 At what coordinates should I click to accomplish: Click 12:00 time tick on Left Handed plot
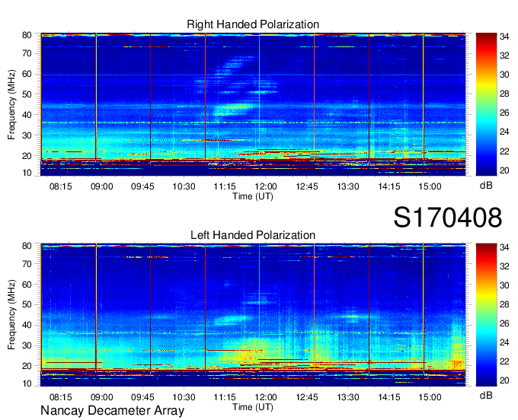click(266, 397)
